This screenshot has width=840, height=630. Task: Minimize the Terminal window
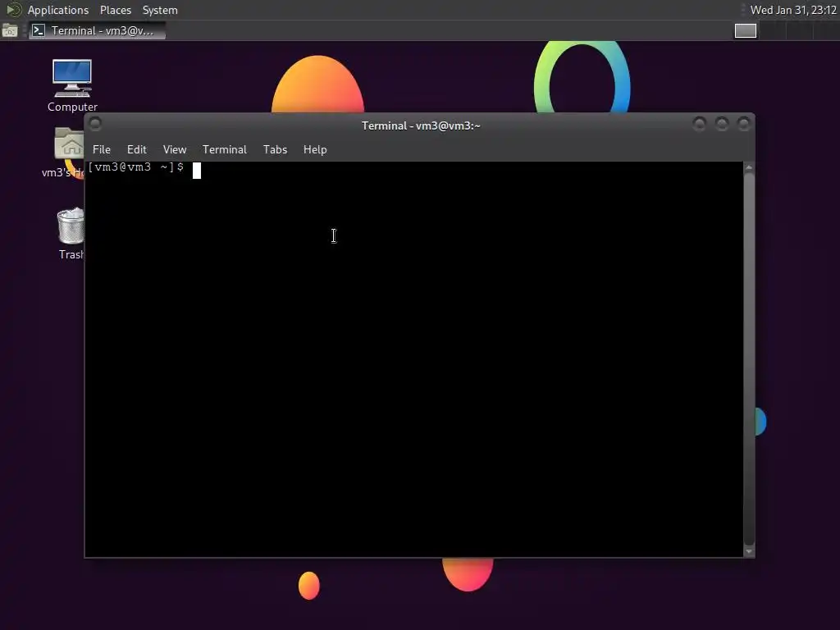tap(699, 125)
